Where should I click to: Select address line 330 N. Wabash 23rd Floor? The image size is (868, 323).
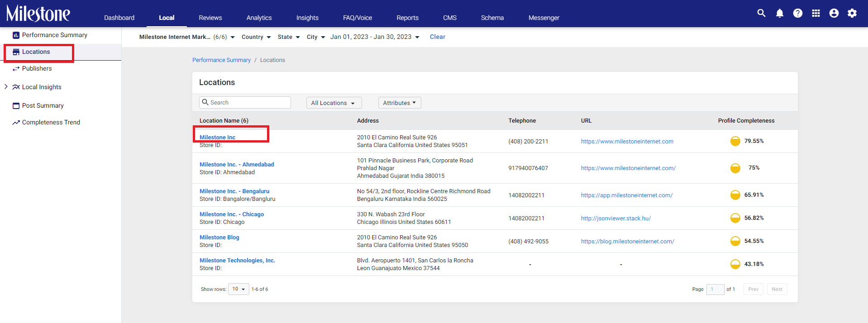point(391,214)
